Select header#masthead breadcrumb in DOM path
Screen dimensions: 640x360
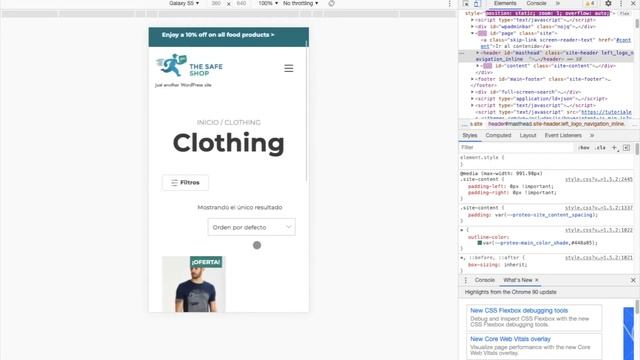(x=556, y=124)
